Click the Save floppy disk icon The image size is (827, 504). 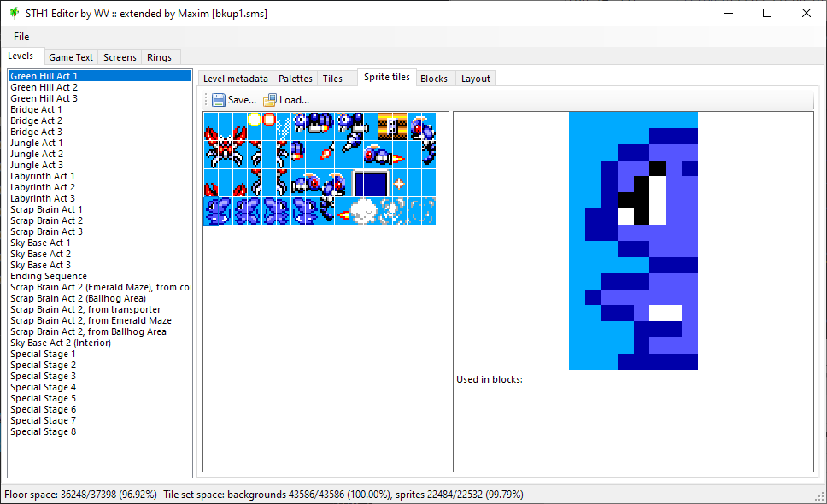point(219,100)
